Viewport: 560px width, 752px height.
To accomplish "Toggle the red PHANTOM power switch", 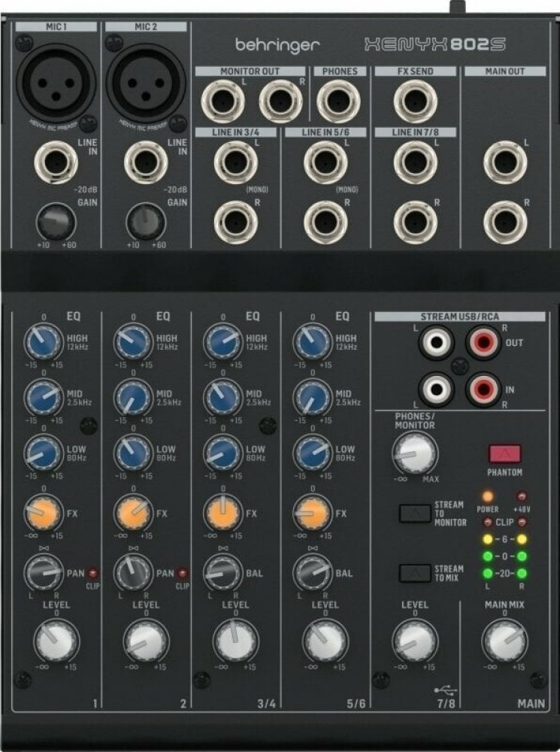I will tap(504, 453).
